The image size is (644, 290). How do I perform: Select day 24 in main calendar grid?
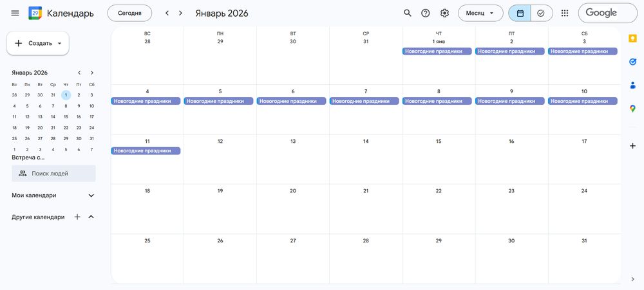(x=584, y=191)
